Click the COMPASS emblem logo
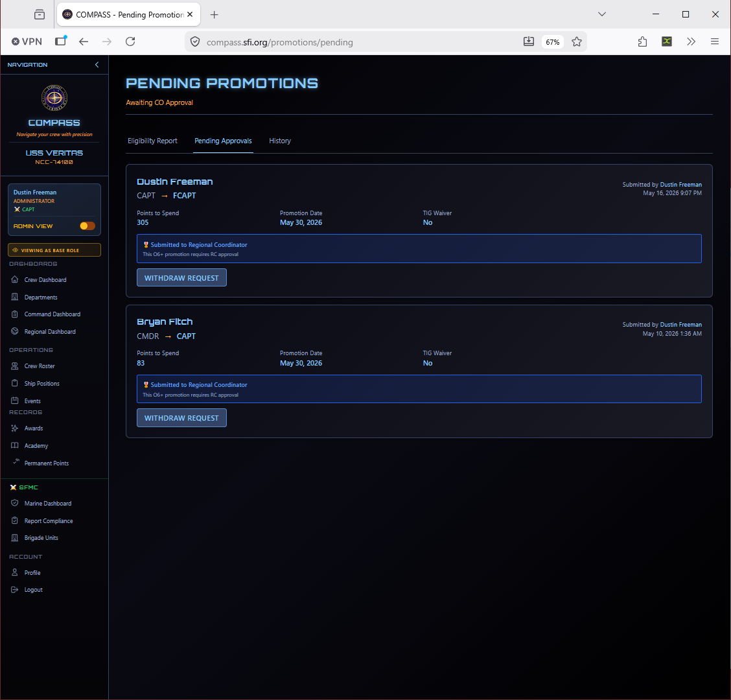This screenshot has width=731, height=700. [x=54, y=98]
